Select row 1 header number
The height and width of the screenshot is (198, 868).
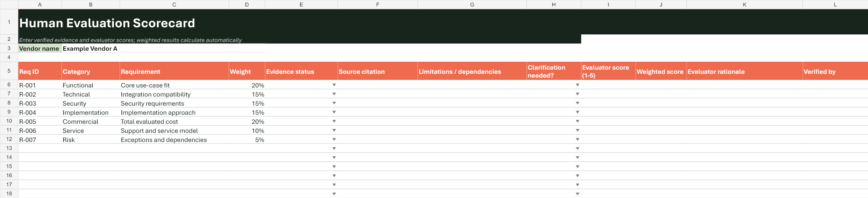(x=9, y=22)
